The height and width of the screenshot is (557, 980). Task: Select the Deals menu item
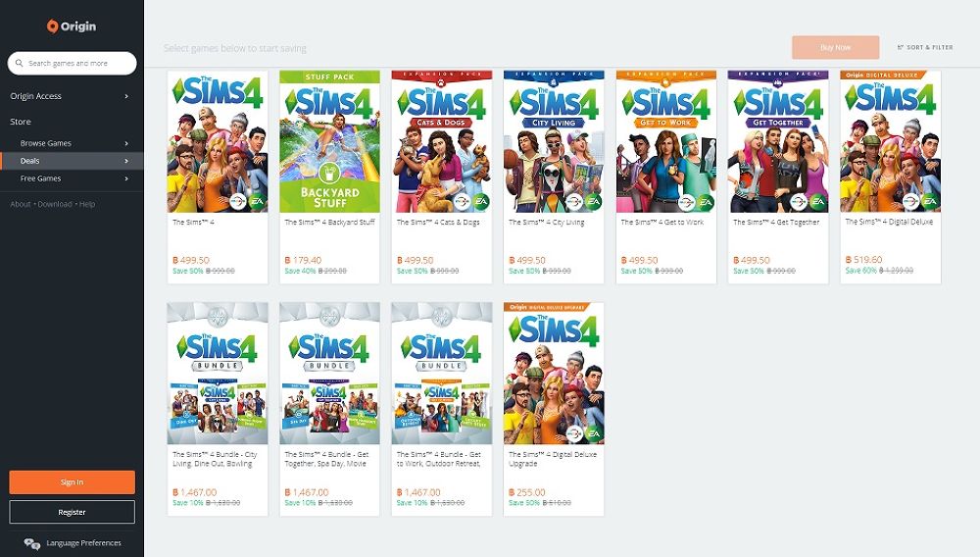coord(72,161)
